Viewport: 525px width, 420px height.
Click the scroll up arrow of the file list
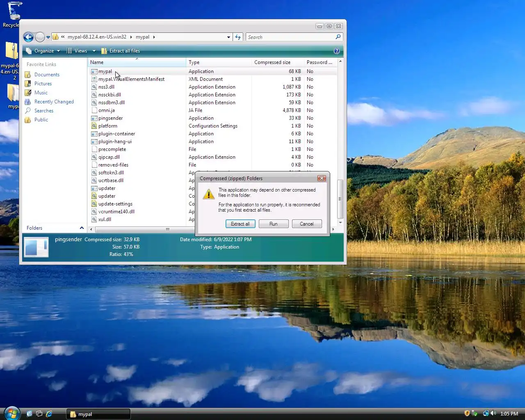tap(340, 61)
